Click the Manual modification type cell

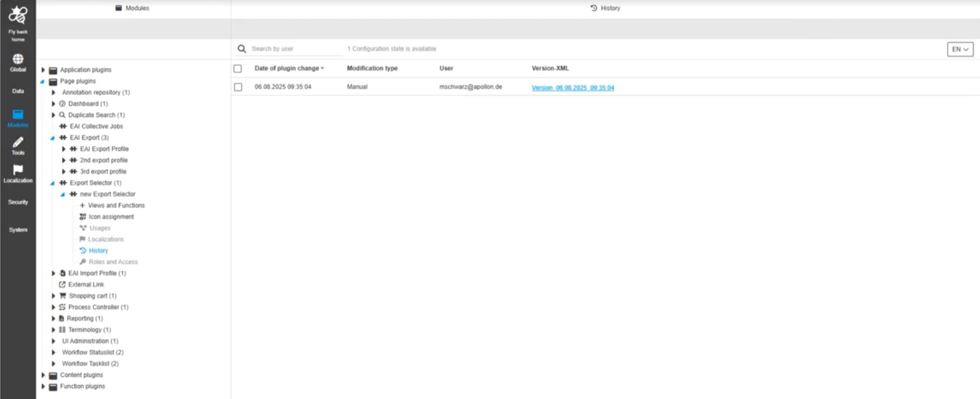(x=357, y=87)
